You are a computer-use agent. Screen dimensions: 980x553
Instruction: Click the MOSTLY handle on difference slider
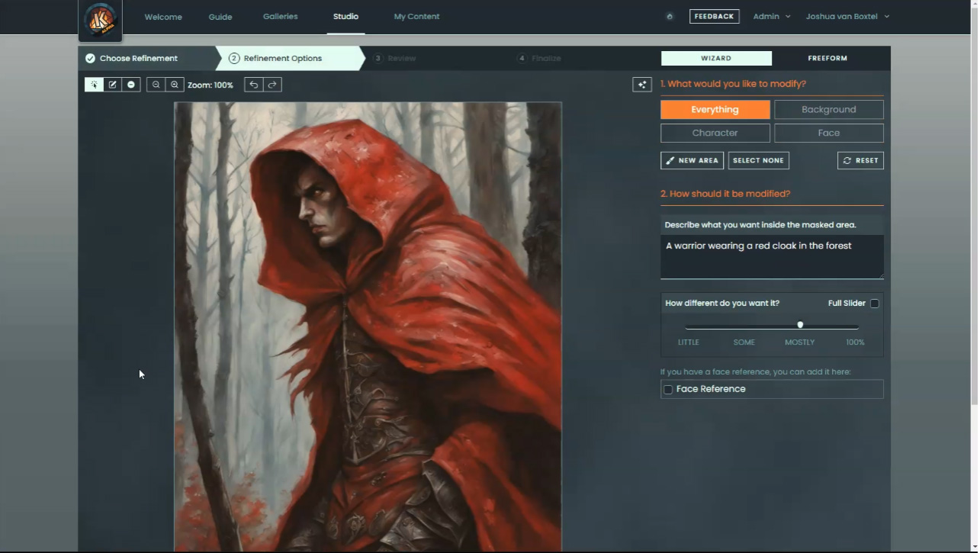point(800,325)
